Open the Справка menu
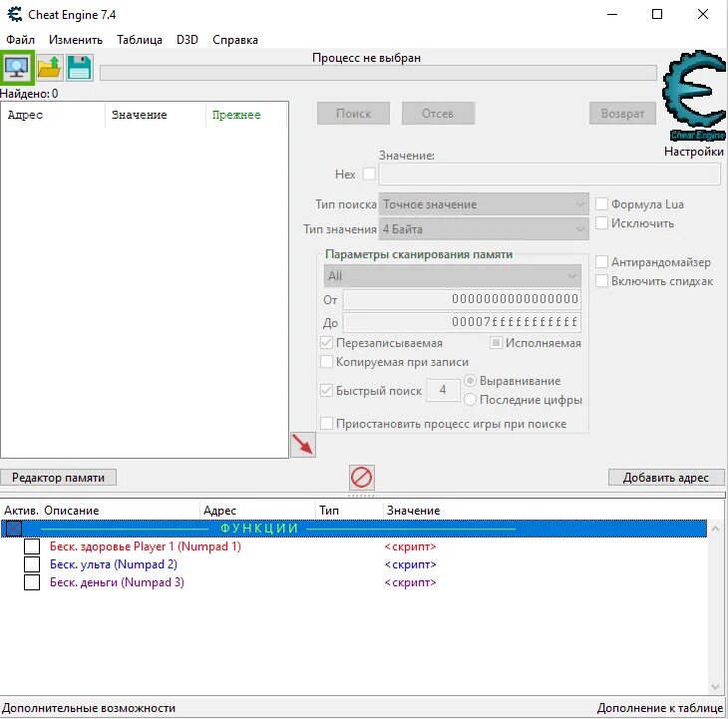This screenshot has height=719, width=728. pyautogui.click(x=235, y=40)
